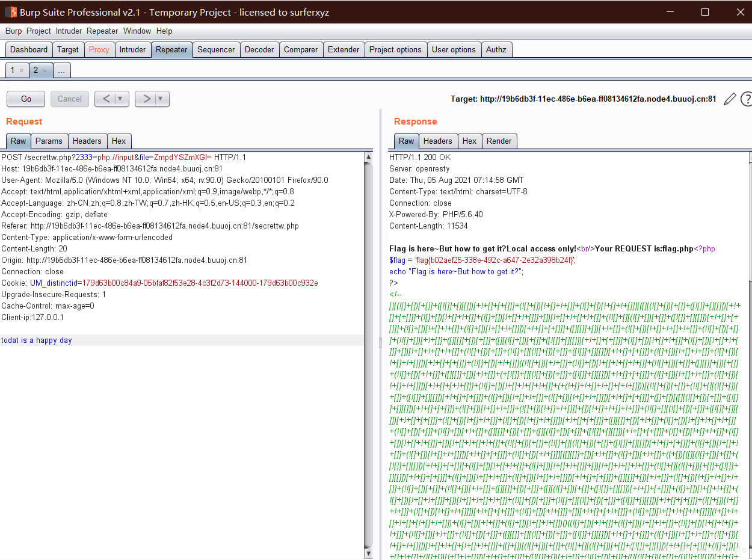Close Repeater tab 2 with its x
The height and width of the screenshot is (560, 752).
click(45, 70)
